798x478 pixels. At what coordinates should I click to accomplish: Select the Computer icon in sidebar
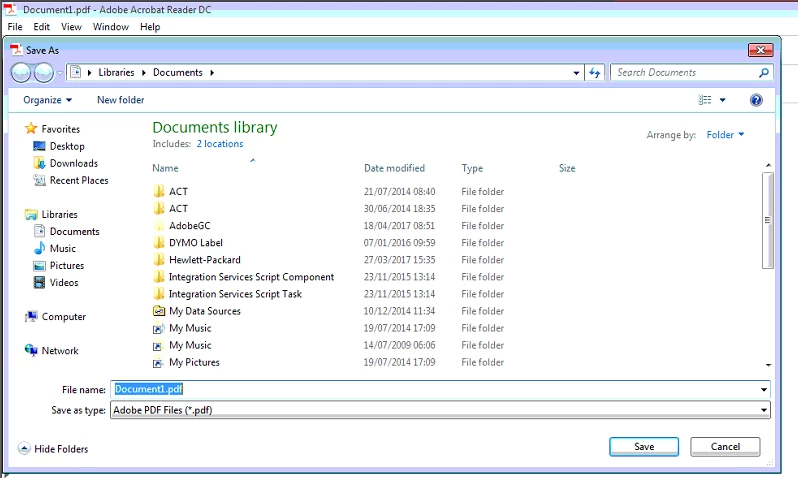tap(31, 317)
